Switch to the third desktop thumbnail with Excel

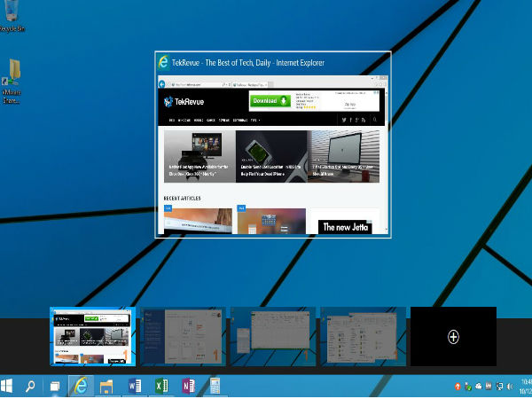click(273, 337)
